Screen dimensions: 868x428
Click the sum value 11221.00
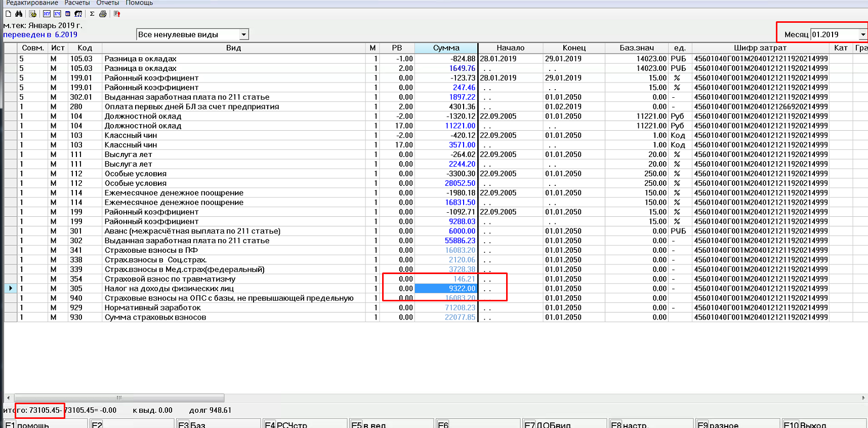(x=460, y=126)
